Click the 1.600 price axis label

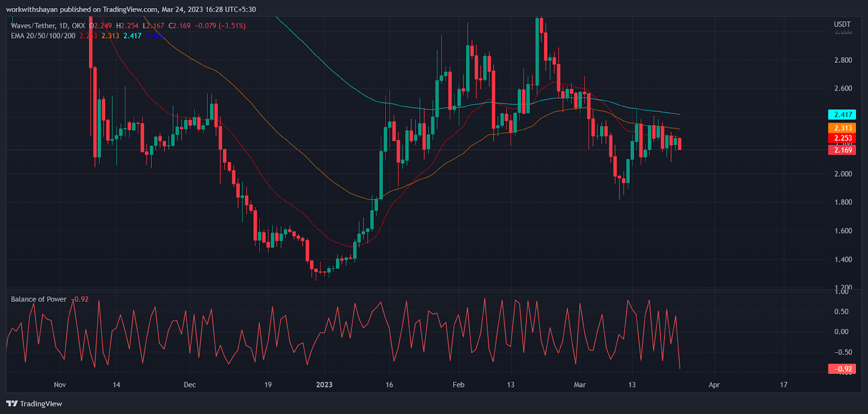pos(843,231)
